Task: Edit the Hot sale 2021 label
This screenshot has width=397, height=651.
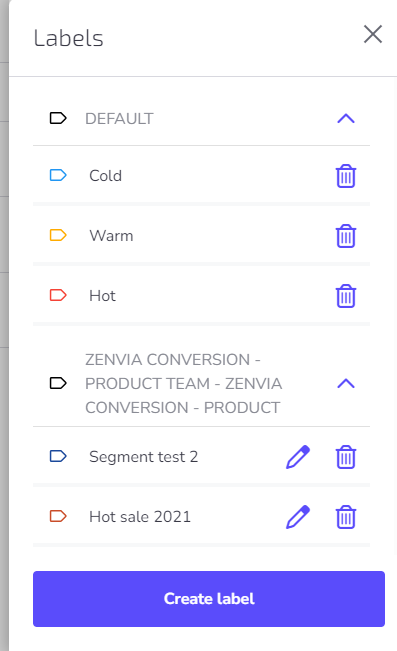Action: pyautogui.click(x=298, y=517)
